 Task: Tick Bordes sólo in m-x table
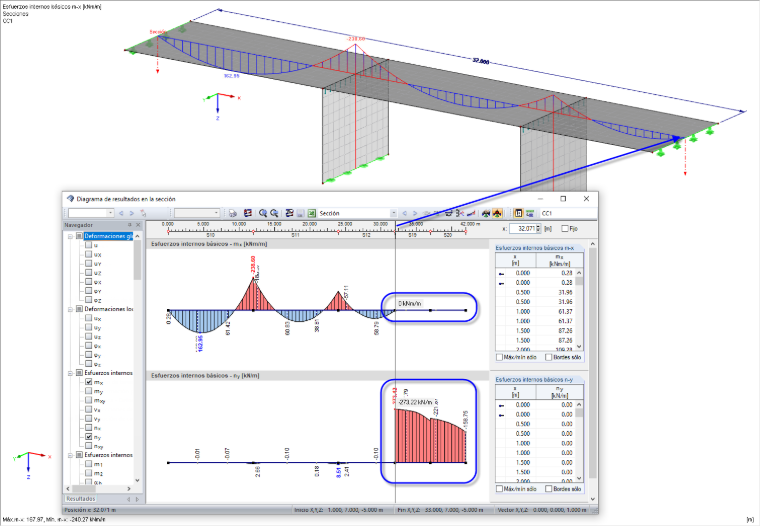pyautogui.click(x=549, y=357)
